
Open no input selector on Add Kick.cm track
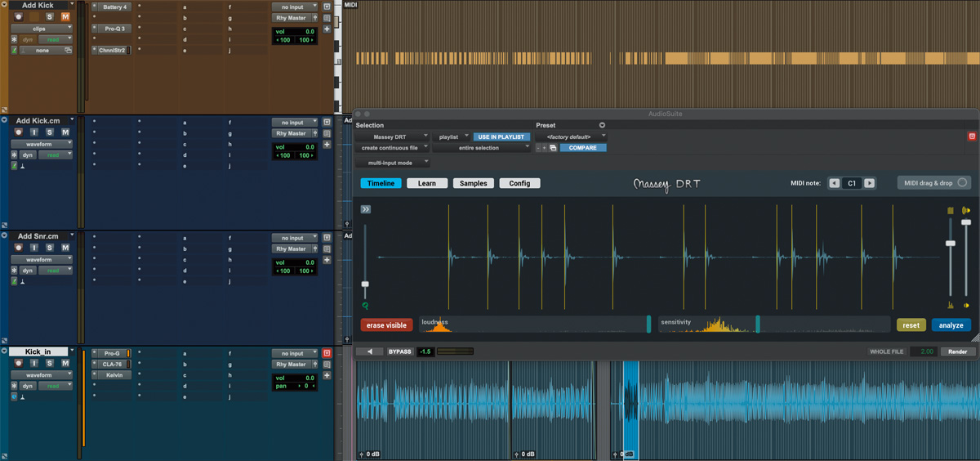coord(295,123)
